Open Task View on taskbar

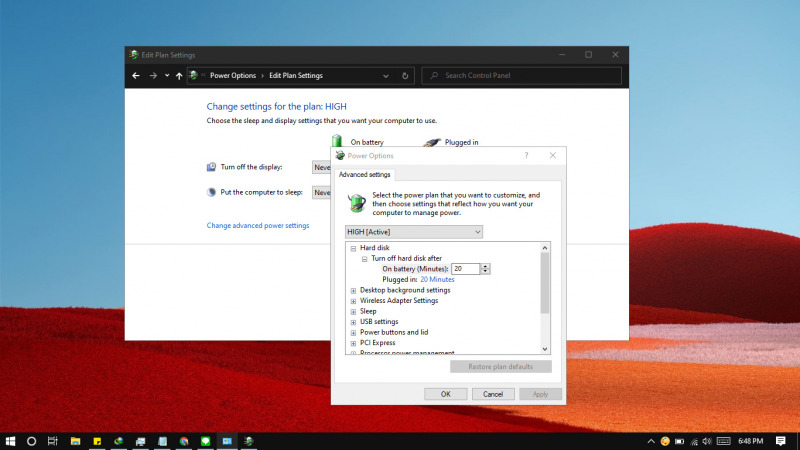click(x=53, y=441)
